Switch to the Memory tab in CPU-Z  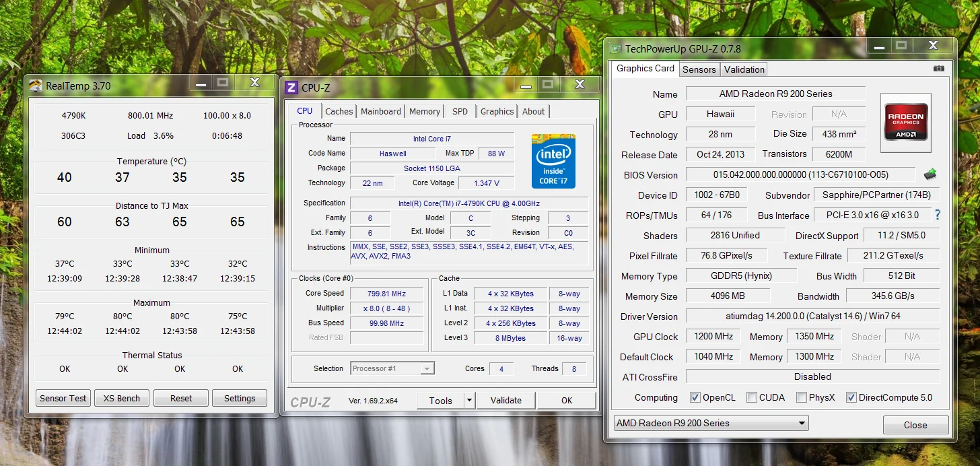pyautogui.click(x=425, y=112)
